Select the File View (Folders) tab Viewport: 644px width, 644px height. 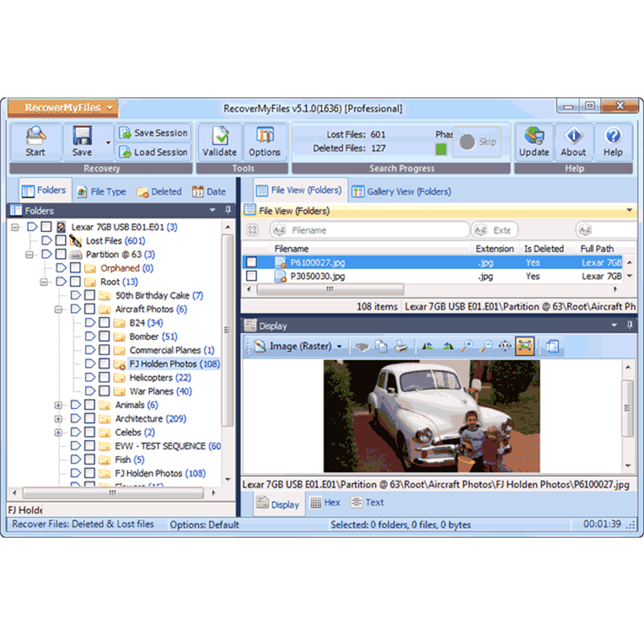click(299, 191)
